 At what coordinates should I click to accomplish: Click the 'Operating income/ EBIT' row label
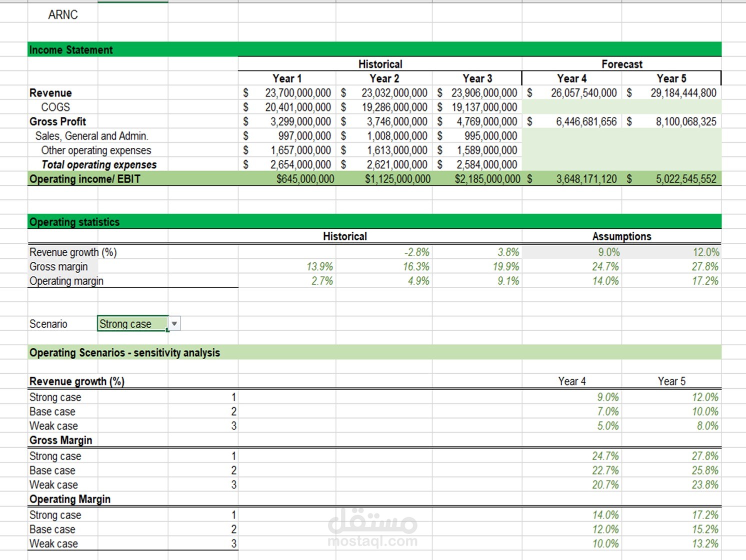(x=85, y=179)
